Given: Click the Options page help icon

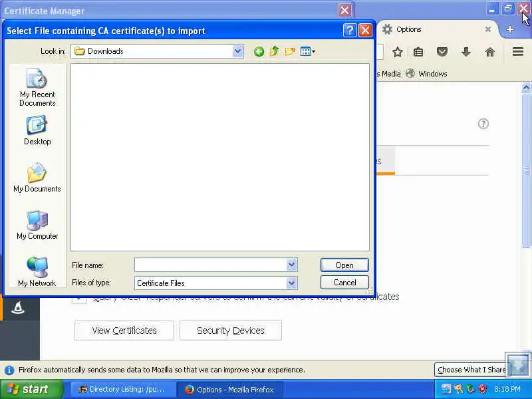Looking at the screenshot, I should click(483, 124).
